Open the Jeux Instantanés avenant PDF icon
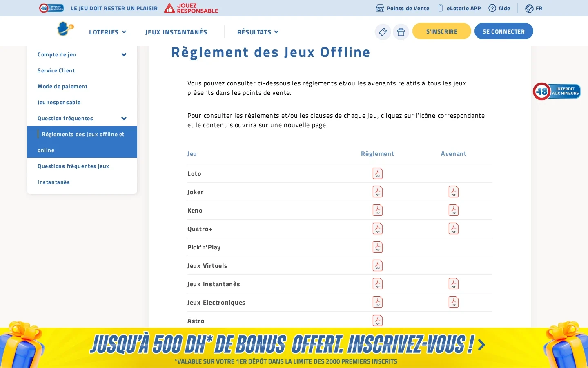 [x=454, y=284]
